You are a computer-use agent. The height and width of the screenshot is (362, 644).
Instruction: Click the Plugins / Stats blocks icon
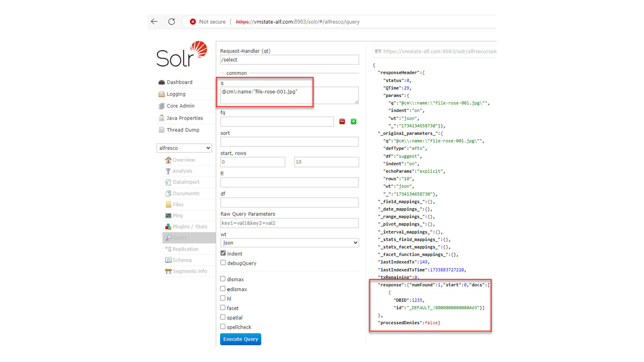[x=168, y=227]
